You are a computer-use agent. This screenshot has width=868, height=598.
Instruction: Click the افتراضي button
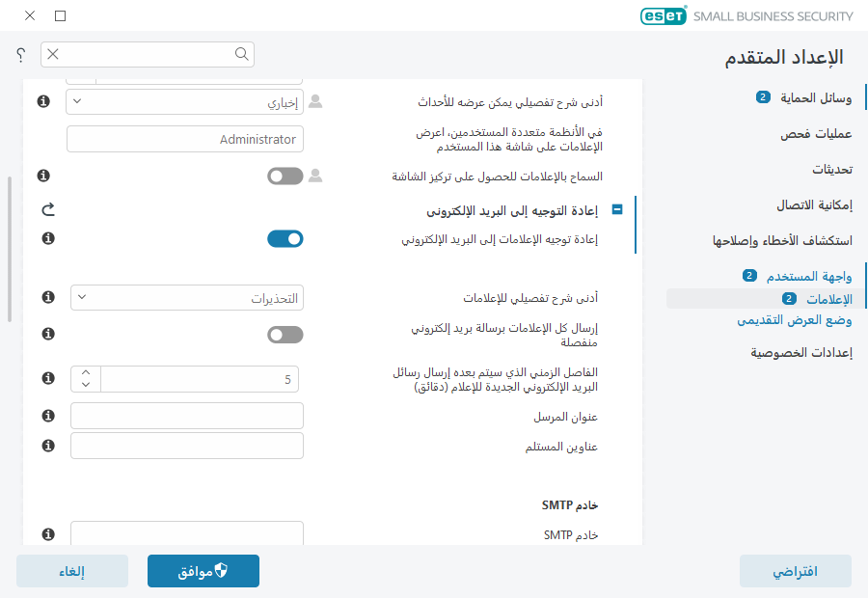(x=796, y=571)
